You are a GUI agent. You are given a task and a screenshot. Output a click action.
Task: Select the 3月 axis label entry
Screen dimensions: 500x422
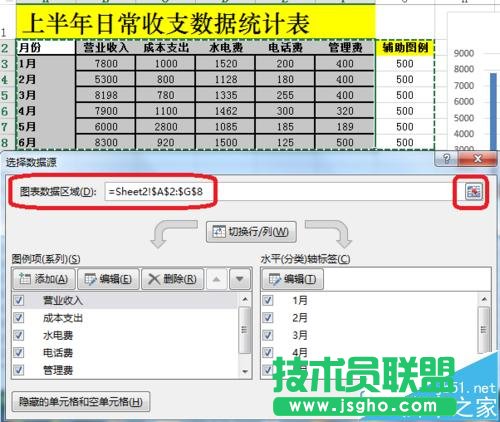[x=300, y=335]
